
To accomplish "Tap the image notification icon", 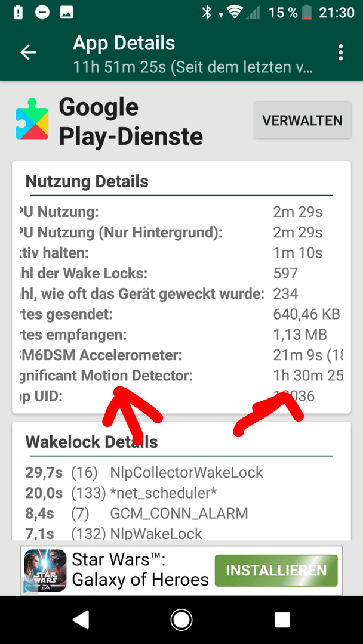I will [x=66, y=13].
